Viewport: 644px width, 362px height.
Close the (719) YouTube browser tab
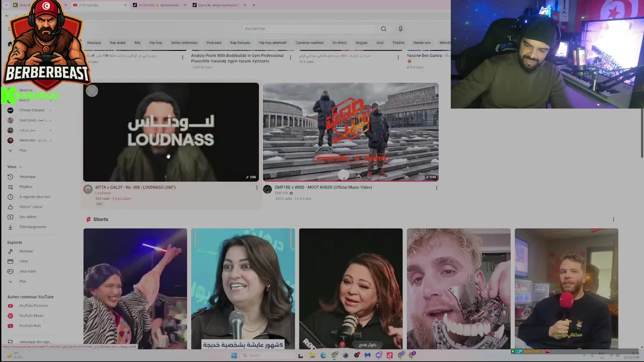click(125, 5)
